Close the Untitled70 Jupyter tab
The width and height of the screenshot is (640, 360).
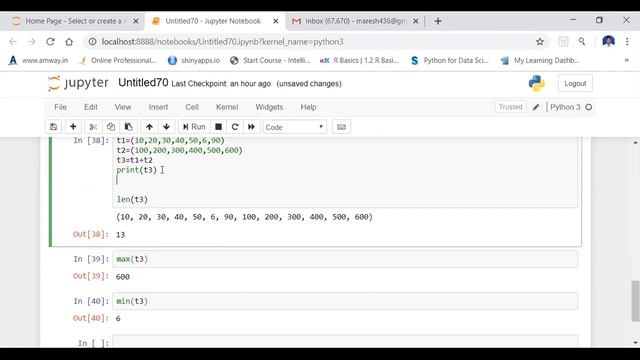[x=276, y=21]
